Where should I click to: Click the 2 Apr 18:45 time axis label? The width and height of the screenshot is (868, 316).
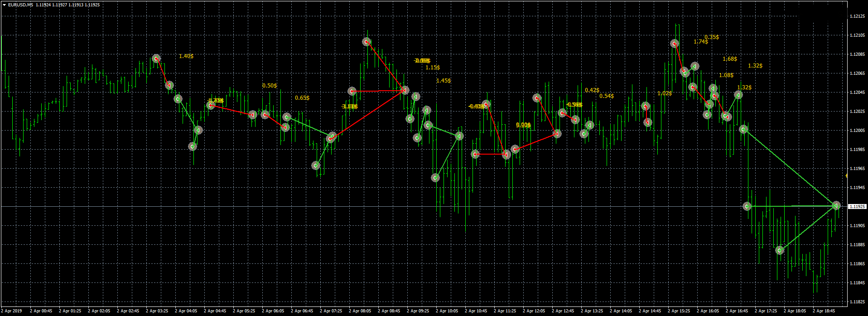824,311
